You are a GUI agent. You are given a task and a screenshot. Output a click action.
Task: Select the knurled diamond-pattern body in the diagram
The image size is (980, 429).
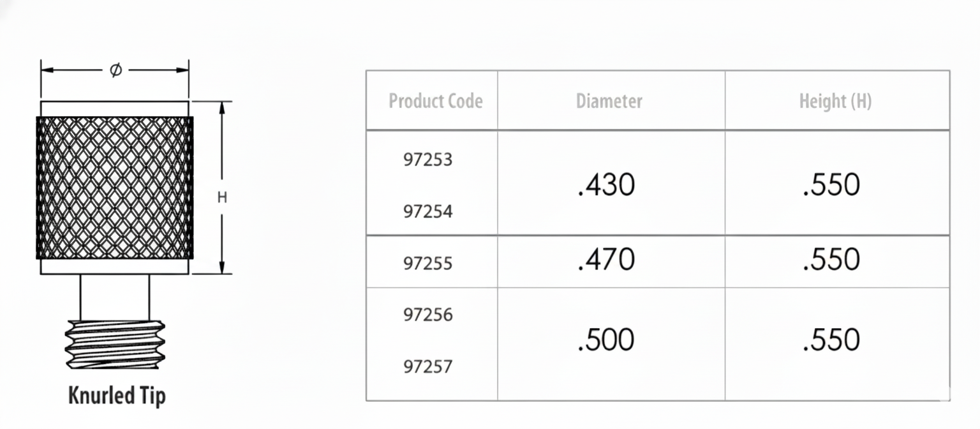point(115,188)
